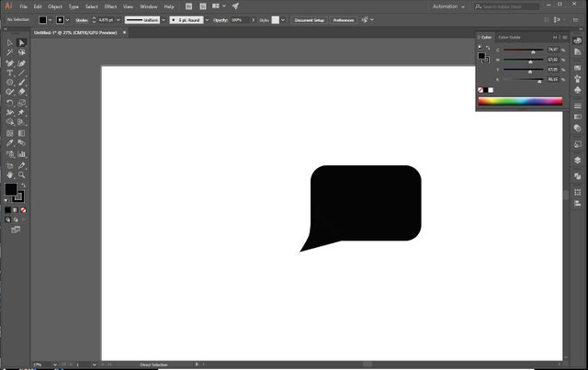The height and width of the screenshot is (370, 588).
Task: Open the zoom level dropdown at bottom
Action: [55, 364]
